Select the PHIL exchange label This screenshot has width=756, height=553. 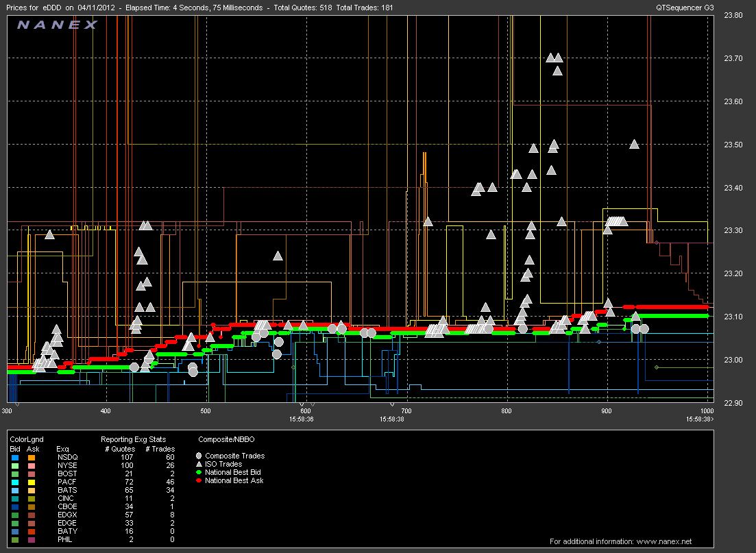click(x=64, y=539)
